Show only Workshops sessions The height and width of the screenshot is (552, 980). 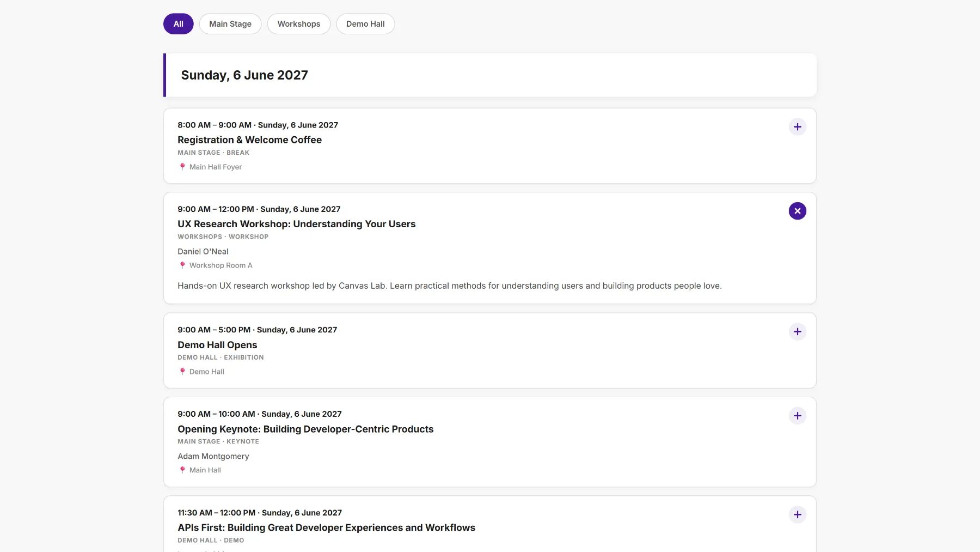point(299,24)
